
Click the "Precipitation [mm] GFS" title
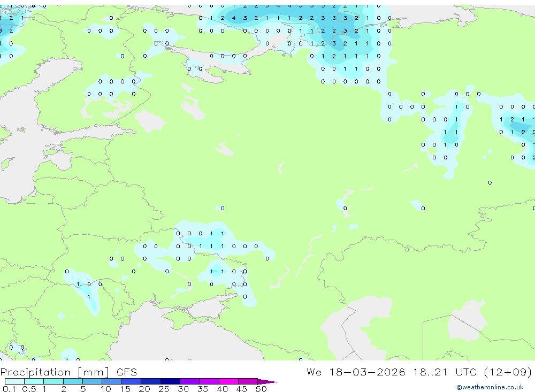(x=68, y=372)
